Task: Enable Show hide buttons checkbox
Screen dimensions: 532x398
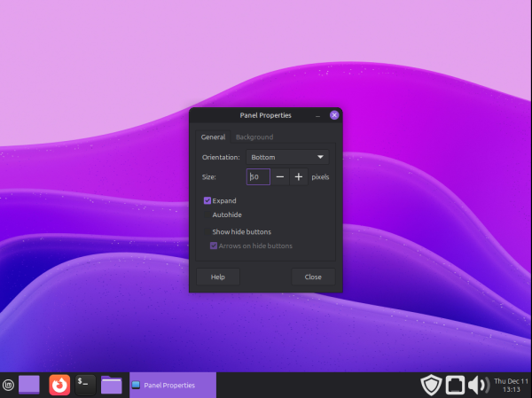Action: [x=207, y=231]
